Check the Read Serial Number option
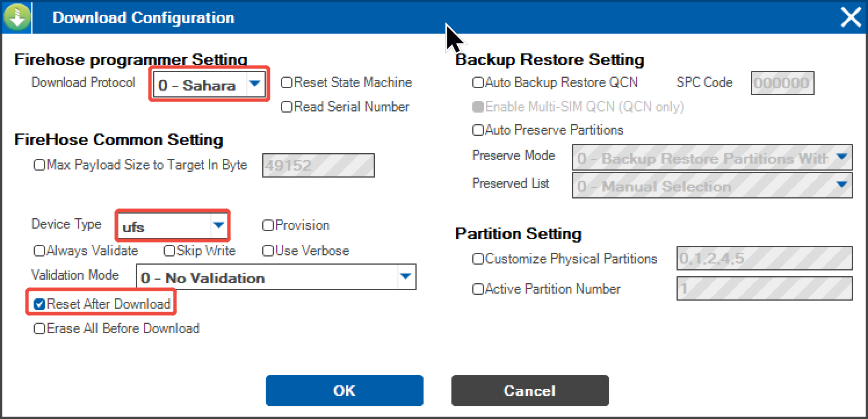Screen dimensions: 868x419 tap(287, 107)
